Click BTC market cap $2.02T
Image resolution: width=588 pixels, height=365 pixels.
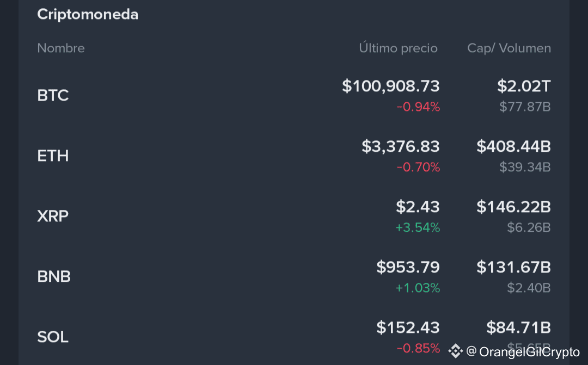524,86
